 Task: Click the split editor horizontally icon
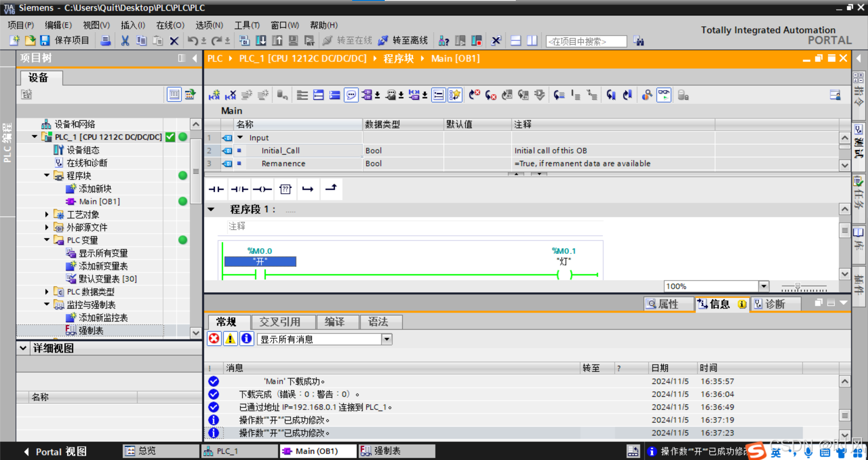pos(516,41)
